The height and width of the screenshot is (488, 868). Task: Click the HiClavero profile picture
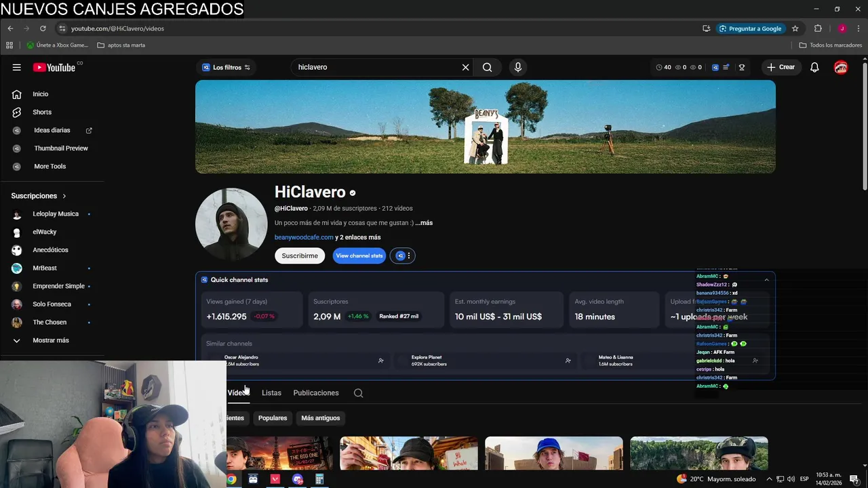(231, 224)
